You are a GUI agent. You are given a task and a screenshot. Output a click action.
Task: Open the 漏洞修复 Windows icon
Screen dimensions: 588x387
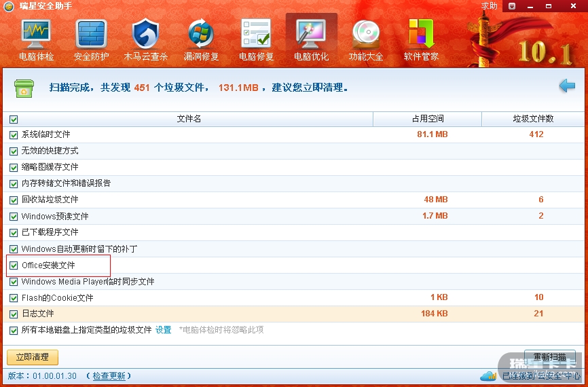click(x=201, y=34)
